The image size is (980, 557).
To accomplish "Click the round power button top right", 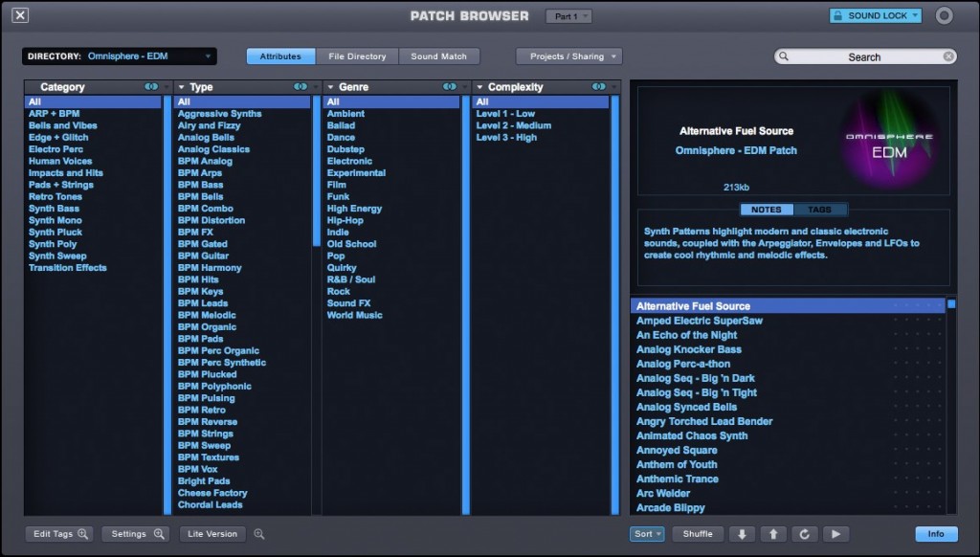I will 944,15.
